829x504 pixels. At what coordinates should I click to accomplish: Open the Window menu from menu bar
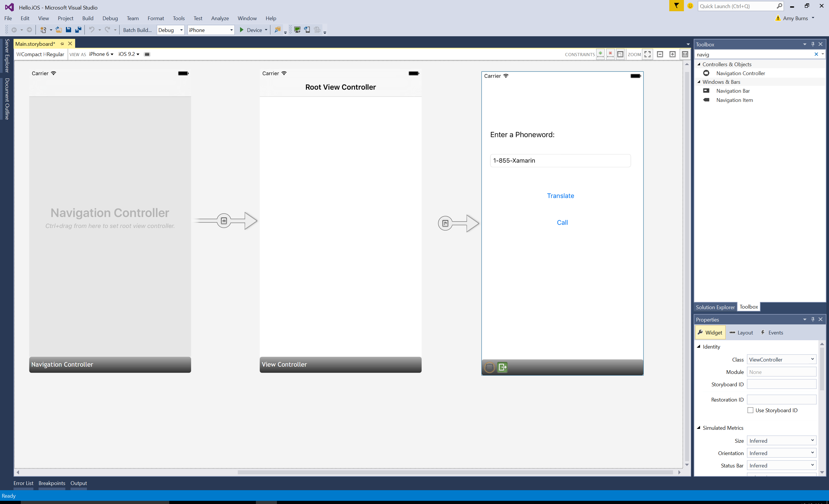point(247,18)
